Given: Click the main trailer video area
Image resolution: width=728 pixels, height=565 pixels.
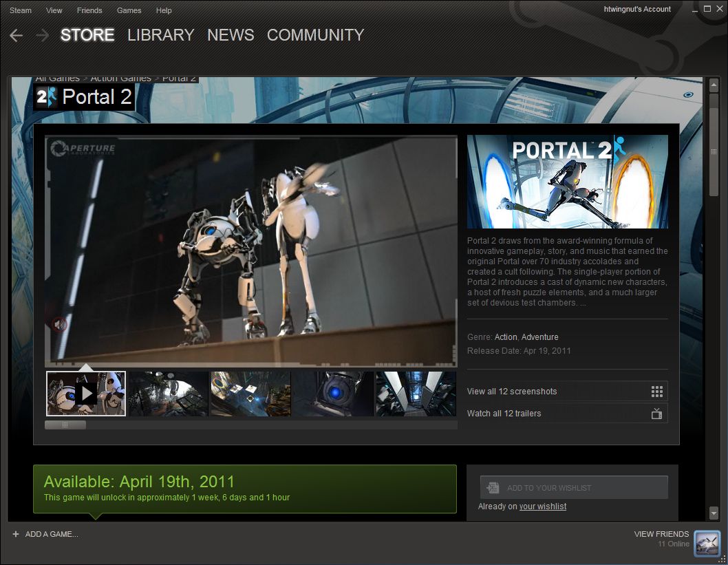Looking at the screenshot, I should [250, 251].
